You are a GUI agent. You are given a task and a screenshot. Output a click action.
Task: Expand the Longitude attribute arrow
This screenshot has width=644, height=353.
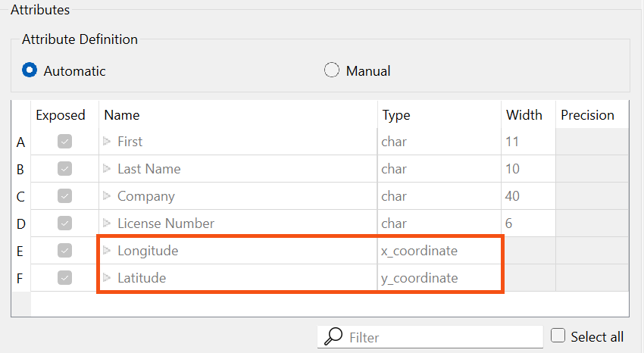pos(107,251)
